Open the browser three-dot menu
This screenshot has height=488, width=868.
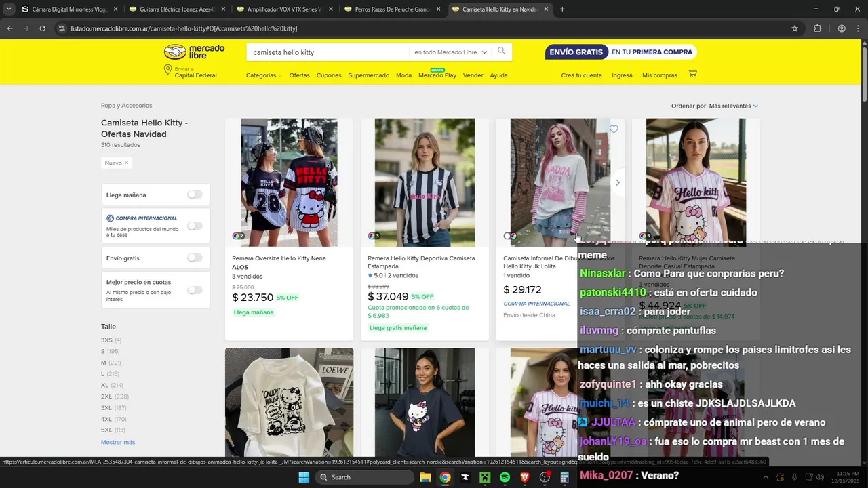(x=859, y=28)
